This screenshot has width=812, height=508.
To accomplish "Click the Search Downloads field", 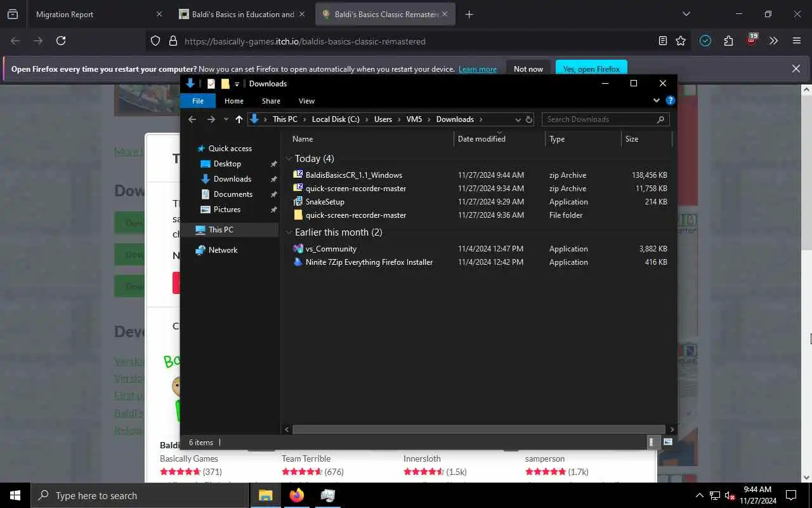I will tap(605, 119).
